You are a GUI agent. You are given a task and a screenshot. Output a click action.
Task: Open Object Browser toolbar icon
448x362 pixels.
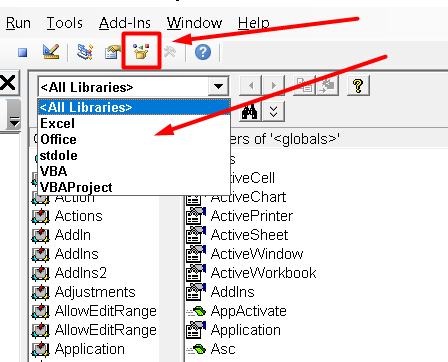tap(141, 51)
